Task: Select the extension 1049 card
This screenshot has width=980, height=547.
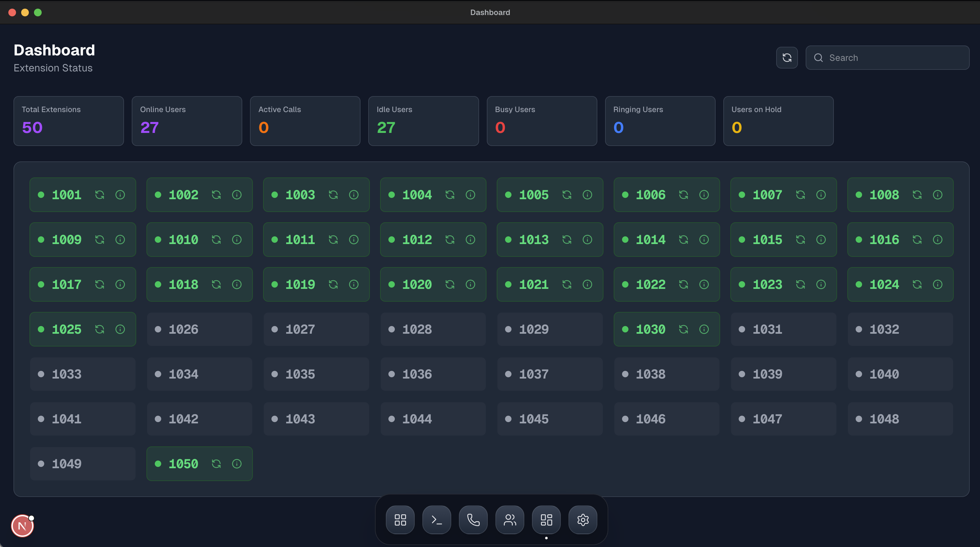Action: pos(83,463)
